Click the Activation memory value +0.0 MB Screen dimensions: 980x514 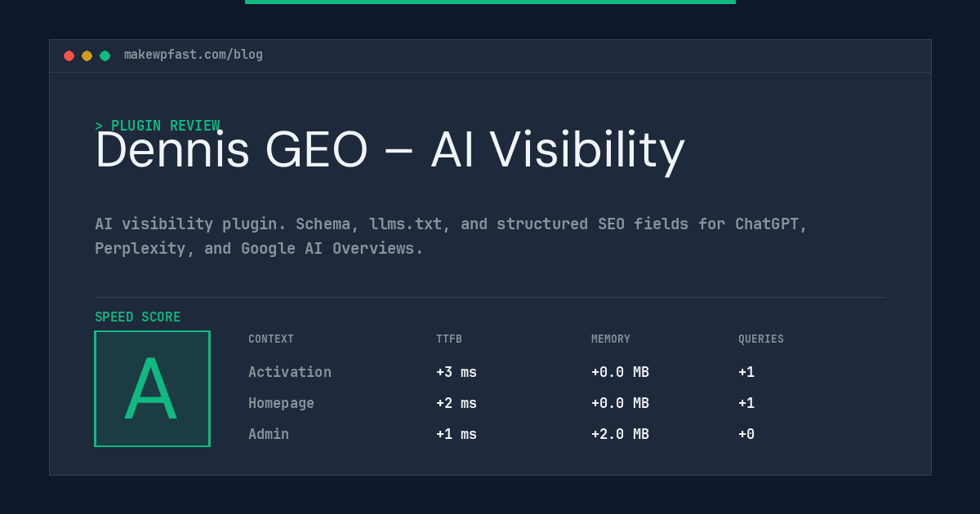coord(620,372)
